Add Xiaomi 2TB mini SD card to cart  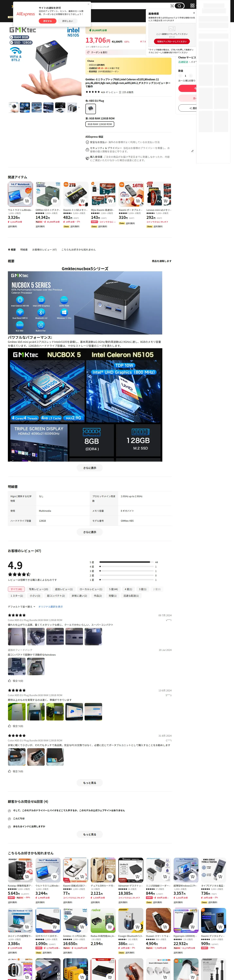(83, 201)
